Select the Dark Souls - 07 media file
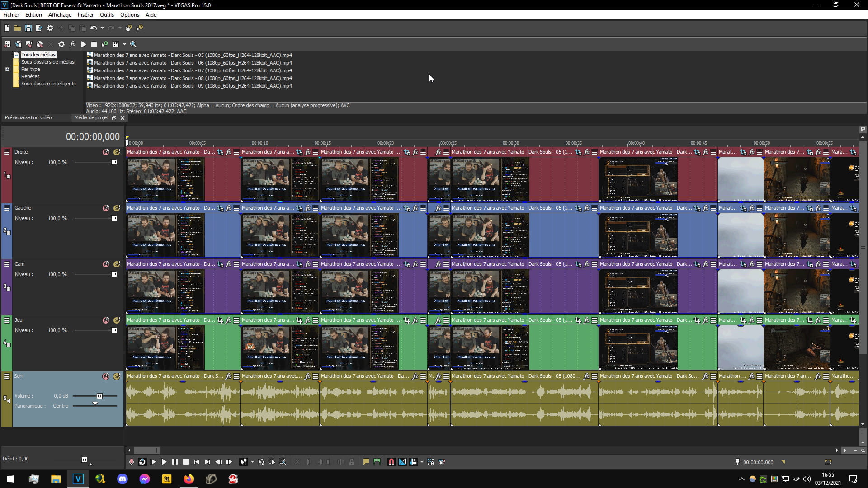The width and height of the screenshot is (868, 488). pos(193,70)
